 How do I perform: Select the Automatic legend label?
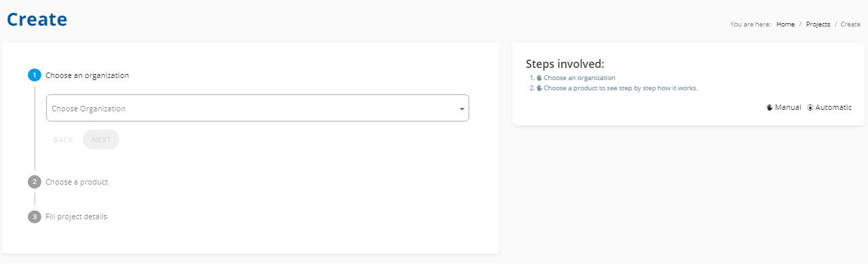[833, 107]
